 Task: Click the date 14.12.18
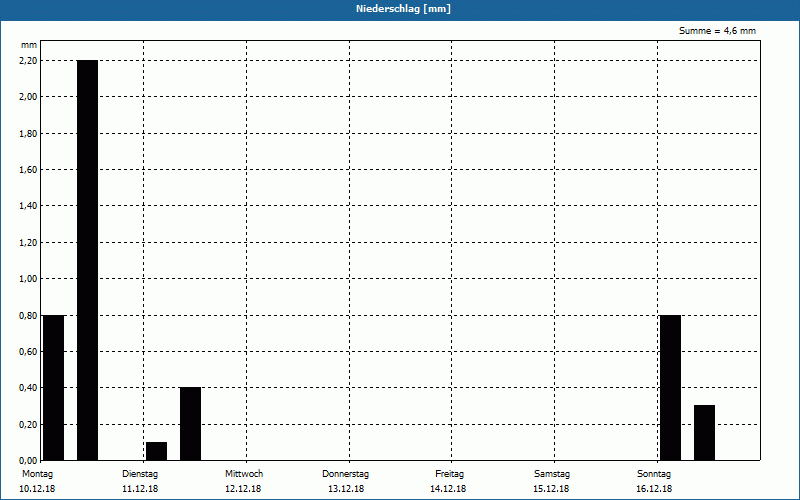click(x=448, y=489)
